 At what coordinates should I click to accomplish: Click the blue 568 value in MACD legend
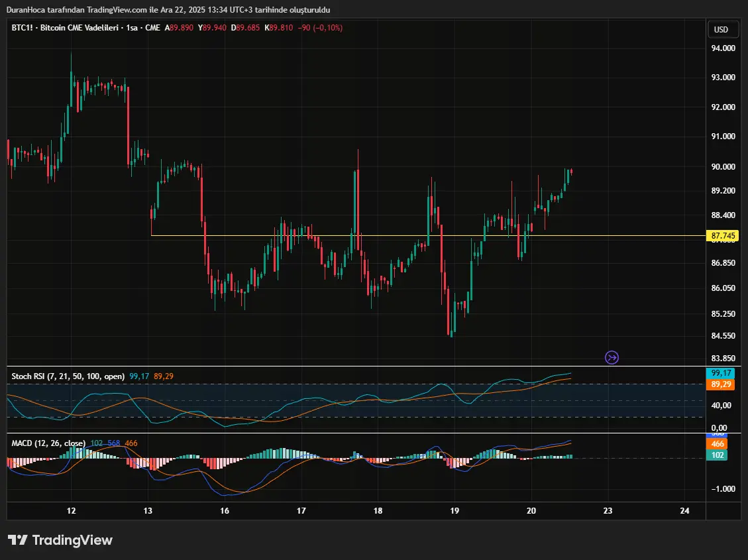(x=113, y=443)
